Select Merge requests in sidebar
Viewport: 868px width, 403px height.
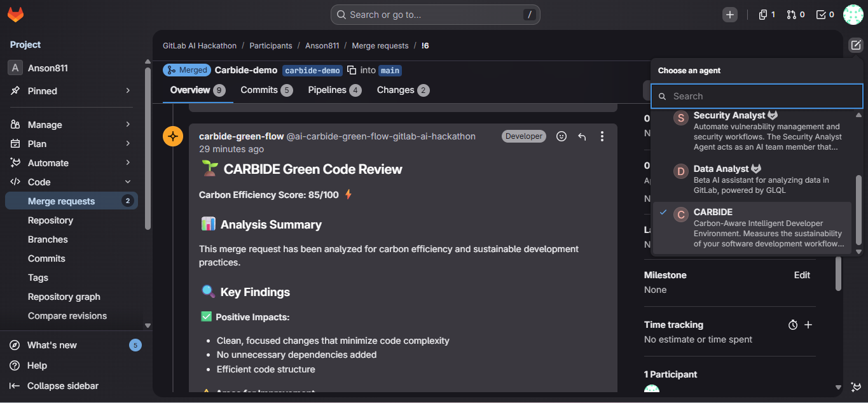tap(71, 201)
